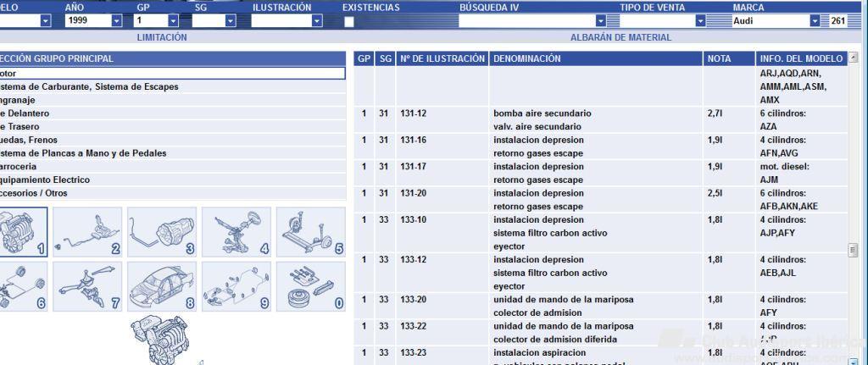Viewport: 868px width, 365px height.
Task: Click the ALBARÁN DE MATERIAL tab
Action: tap(620, 37)
